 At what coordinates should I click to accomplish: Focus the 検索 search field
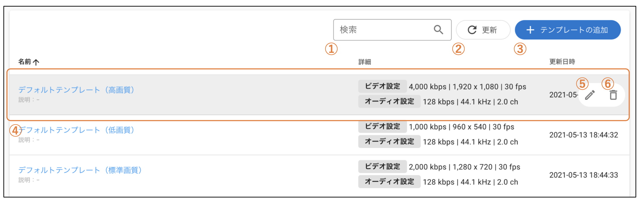(392, 30)
